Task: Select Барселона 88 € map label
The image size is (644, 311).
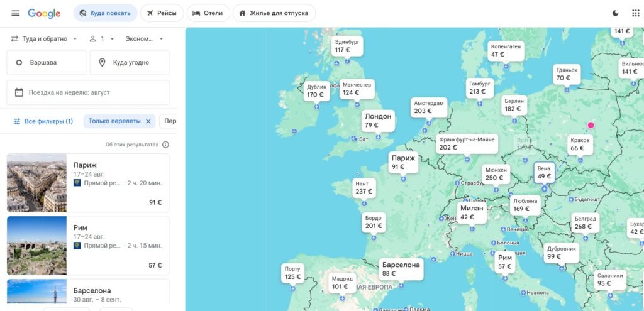Action: (x=401, y=269)
